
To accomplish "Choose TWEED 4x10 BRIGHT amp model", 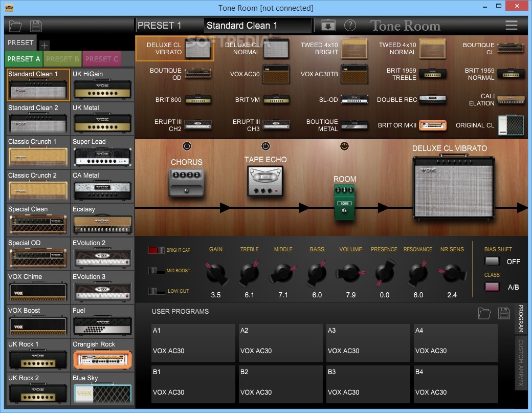I will [334, 49].
